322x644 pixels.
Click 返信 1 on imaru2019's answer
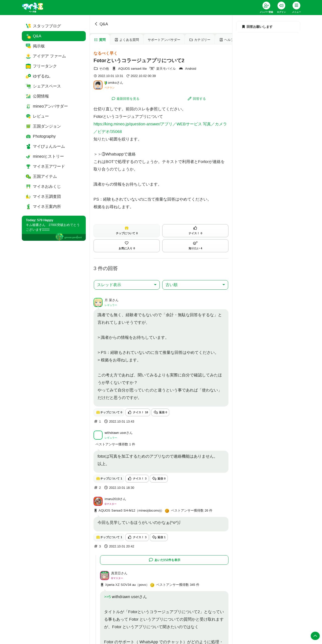point(159,537)
